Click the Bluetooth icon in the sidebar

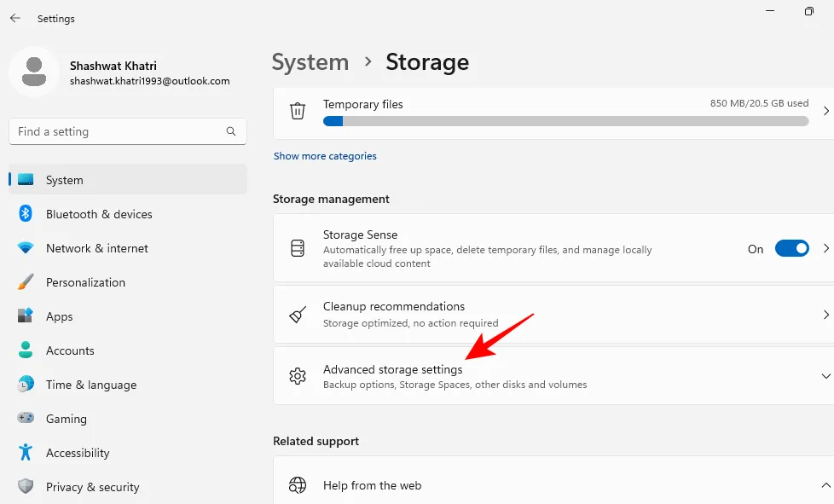point(26,214)
